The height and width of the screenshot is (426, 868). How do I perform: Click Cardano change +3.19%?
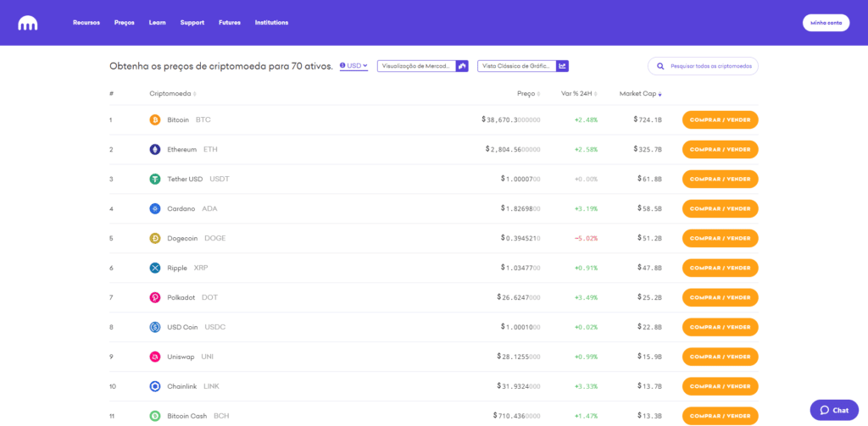tap(586, 208)
